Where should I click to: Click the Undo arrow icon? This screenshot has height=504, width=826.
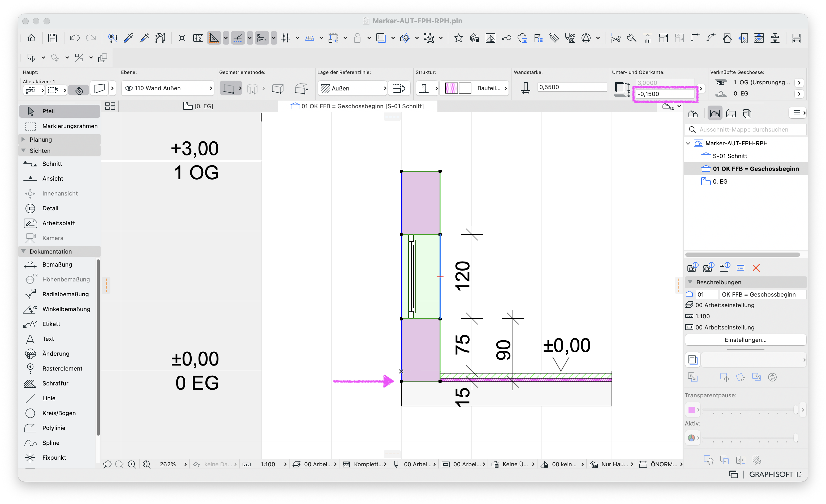point(74,38)
